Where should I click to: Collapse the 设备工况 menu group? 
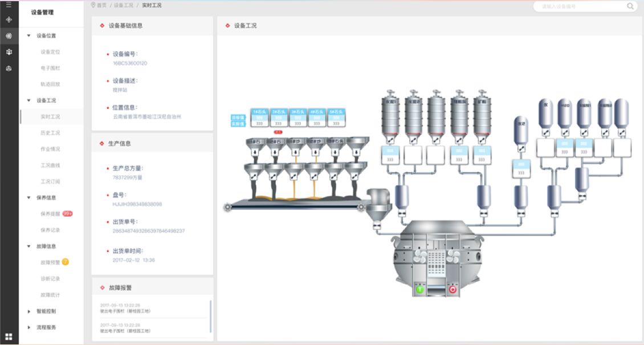[29, 100]
